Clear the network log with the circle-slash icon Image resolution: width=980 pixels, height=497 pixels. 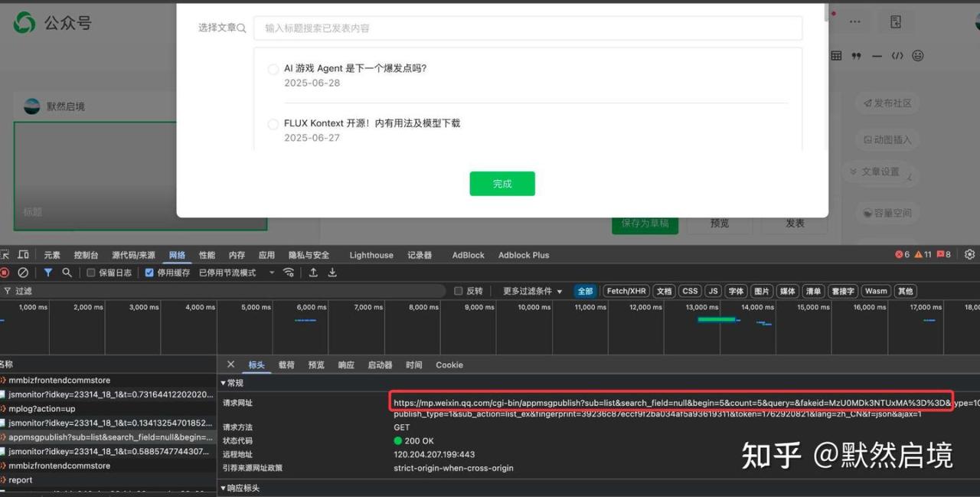click(23, 273)
